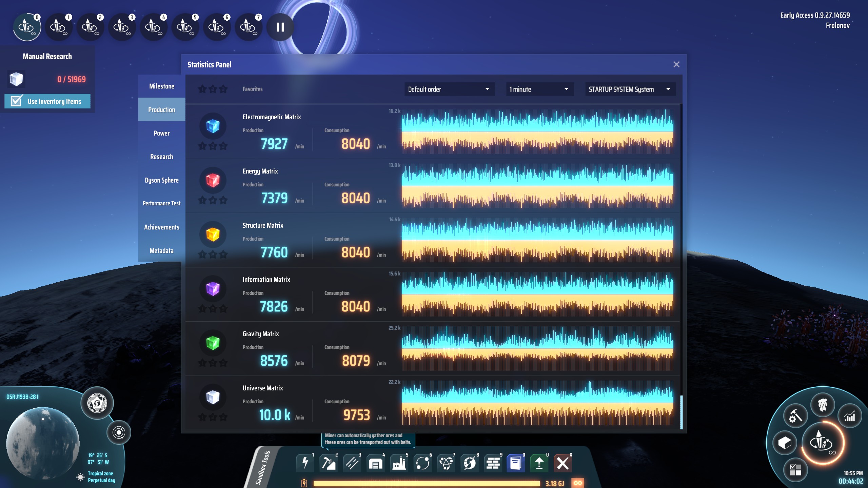This screenshot has height=488, width=868.
Task: Open the conveyor belt logistics category
Action: [x=352, y=463]
